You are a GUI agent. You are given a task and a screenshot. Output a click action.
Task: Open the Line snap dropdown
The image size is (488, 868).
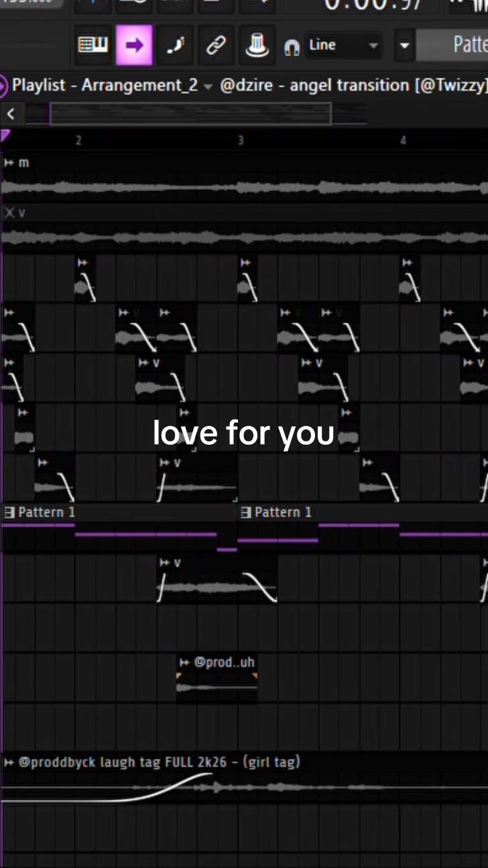(344, 46)
